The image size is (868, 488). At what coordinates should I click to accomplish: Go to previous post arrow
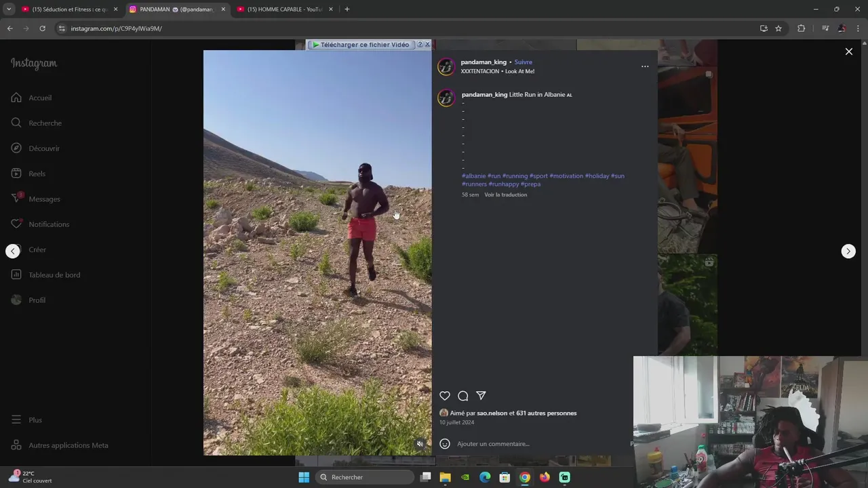point(13,251)
